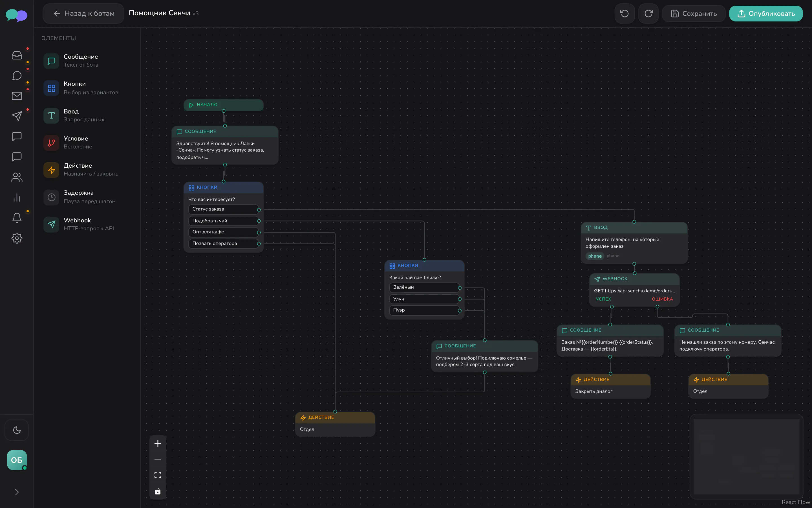Click the Позвать оператора option
Viewport: 812px width, 508px height.
click(x=224, y=244)
